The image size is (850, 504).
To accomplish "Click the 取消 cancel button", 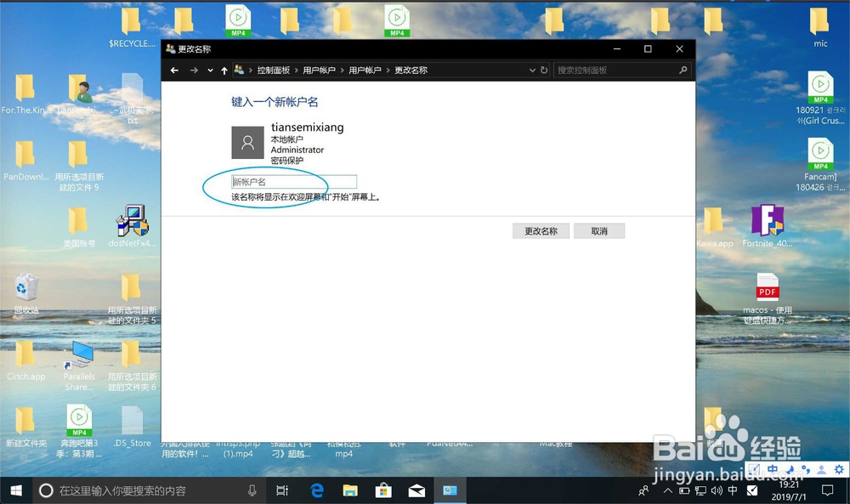I will (599, 230).
